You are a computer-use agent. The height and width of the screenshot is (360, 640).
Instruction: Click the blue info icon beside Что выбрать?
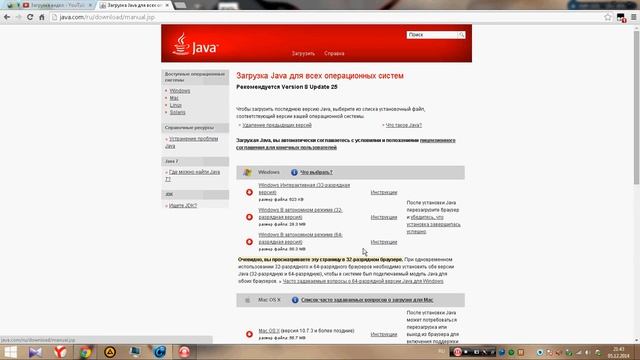pos(294,172)
